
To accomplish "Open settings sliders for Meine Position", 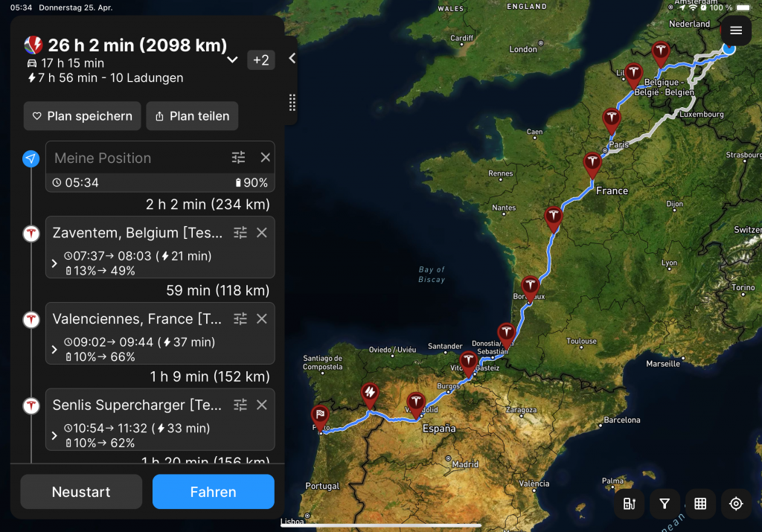I will [x=238, y=158].
